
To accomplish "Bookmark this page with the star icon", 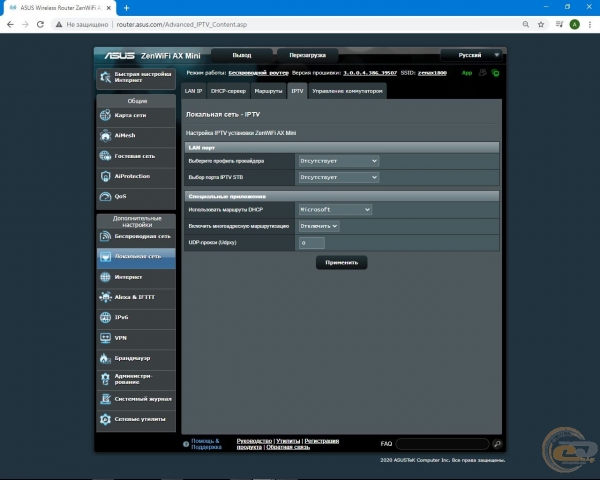I will point(541,24).
